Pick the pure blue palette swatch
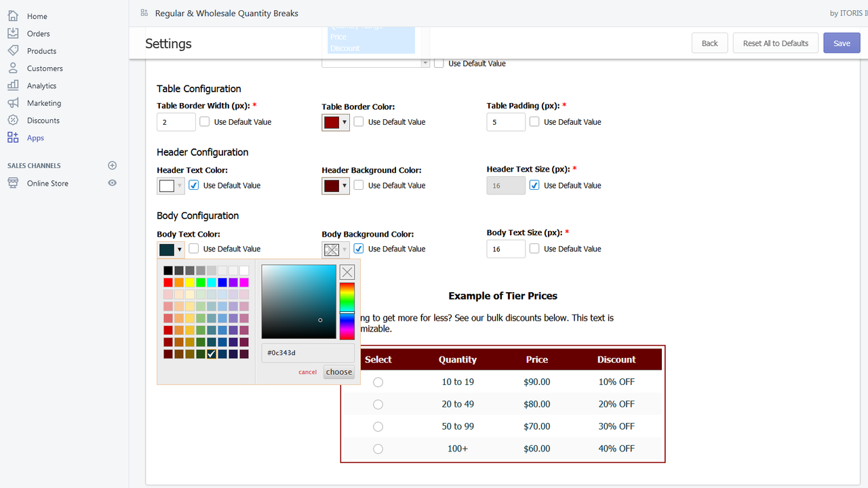868x488 pixels. click(222, 282)
